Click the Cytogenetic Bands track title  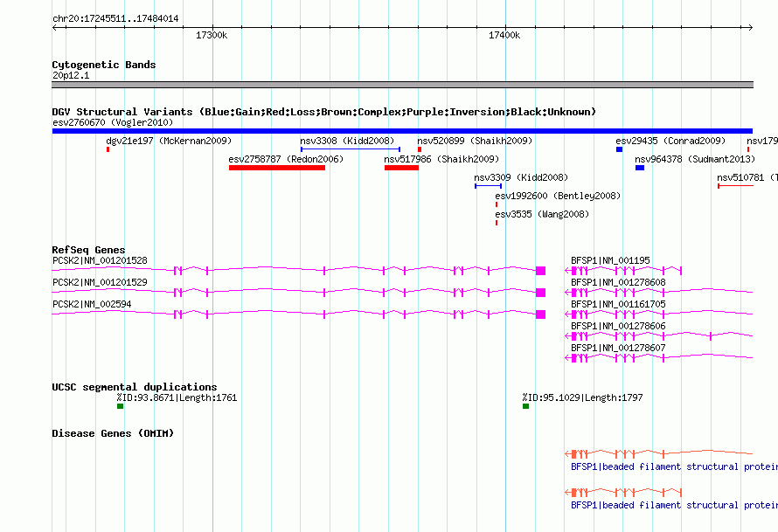point(104,65)
